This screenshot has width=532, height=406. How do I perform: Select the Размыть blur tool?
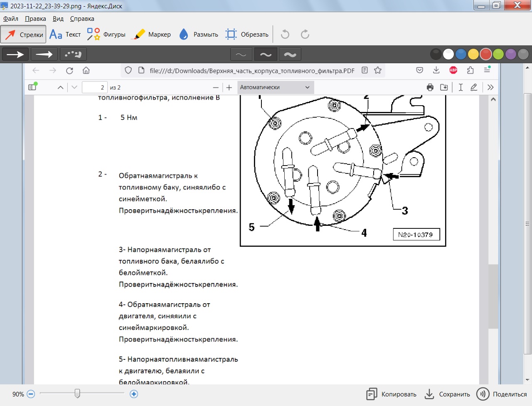pos(198,35)
